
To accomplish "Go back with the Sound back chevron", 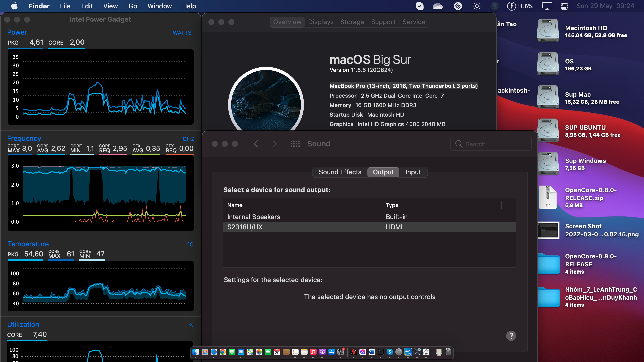I will [256, 144].
